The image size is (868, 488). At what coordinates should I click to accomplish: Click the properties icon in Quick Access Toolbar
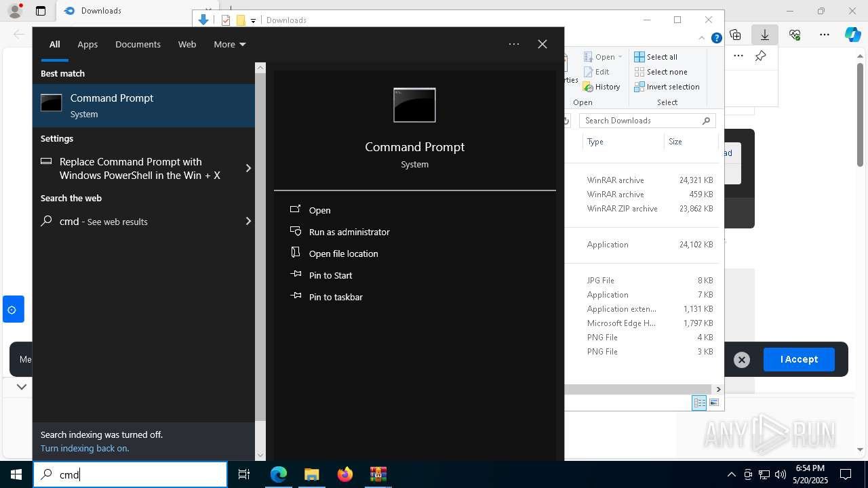(x=226, y=20)
